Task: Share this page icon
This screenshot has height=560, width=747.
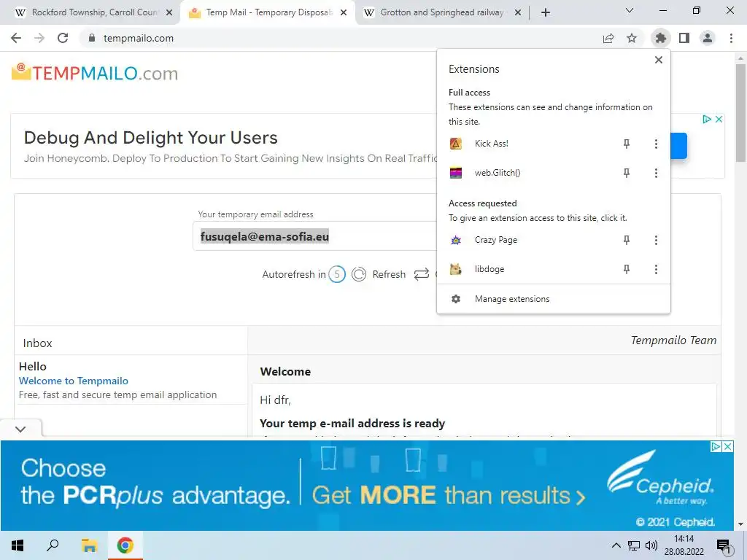Action: pyautogui.click(x=608, y=38)
